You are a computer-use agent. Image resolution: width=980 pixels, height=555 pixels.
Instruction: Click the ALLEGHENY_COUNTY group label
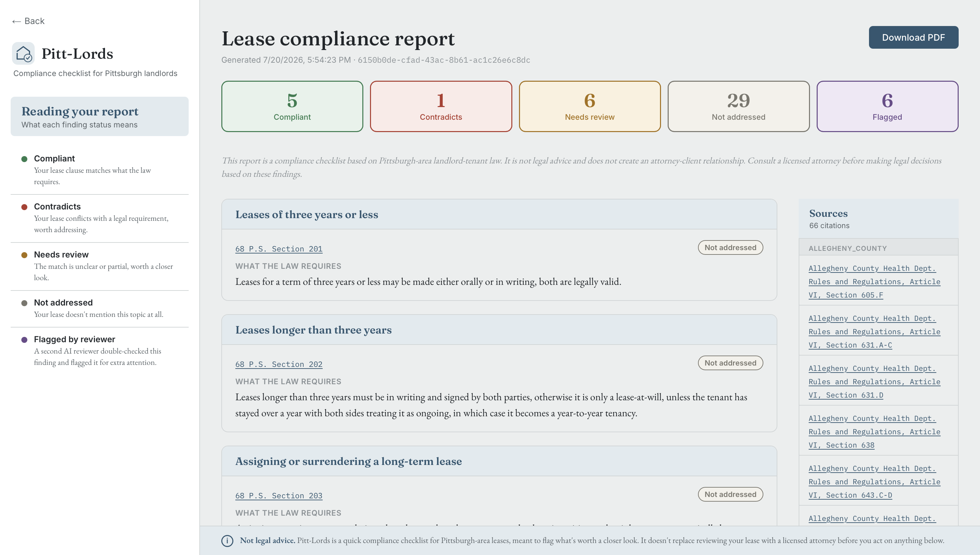pyautogui.click(x=847, y=248)
